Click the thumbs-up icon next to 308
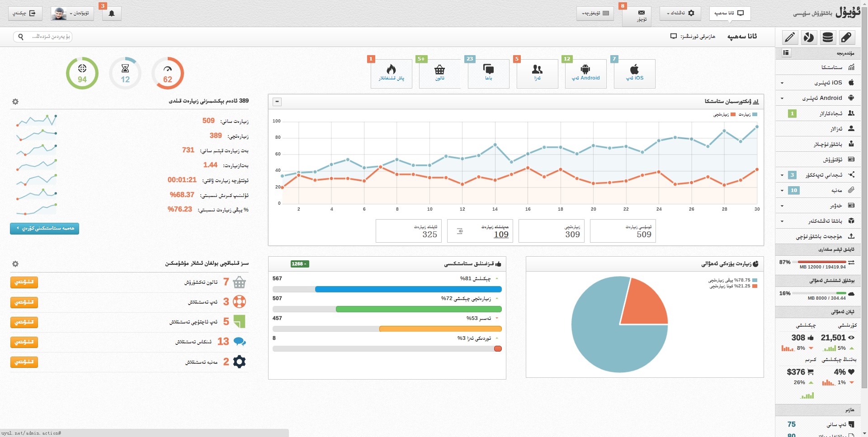Image resolution: width=868 pixels, height=437 pixels. coord(811,338)
